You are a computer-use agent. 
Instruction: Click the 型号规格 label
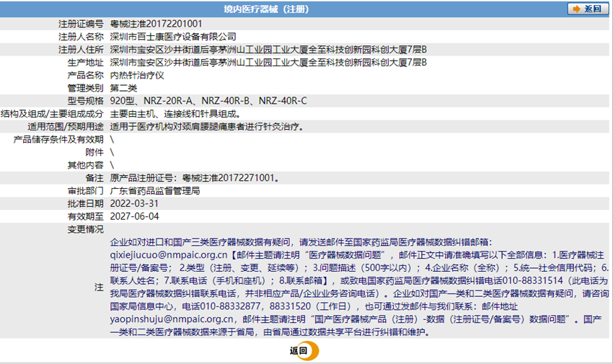pyautogui.click(x=86, y=101)
